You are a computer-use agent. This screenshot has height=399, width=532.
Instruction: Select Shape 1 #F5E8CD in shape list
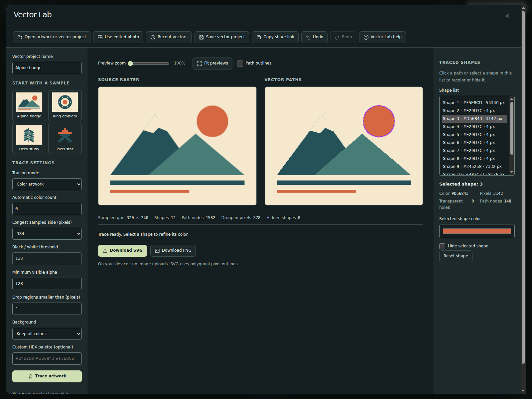[474, 103]
